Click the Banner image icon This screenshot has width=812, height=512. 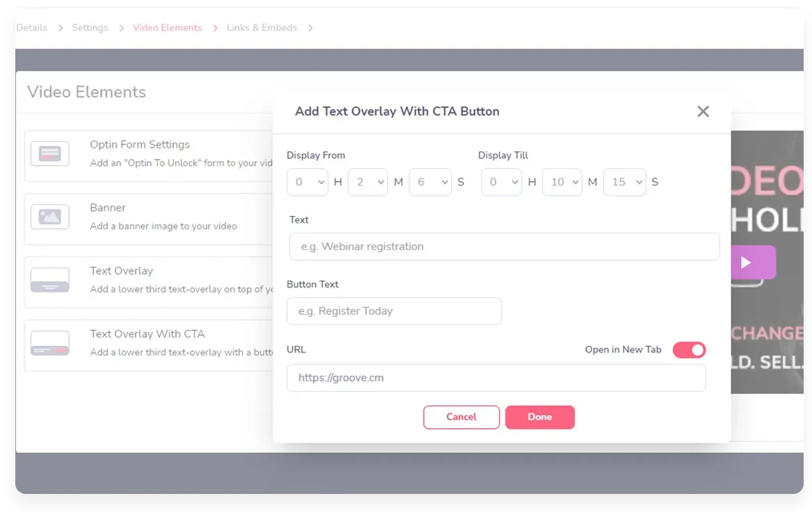click(49, 217)
